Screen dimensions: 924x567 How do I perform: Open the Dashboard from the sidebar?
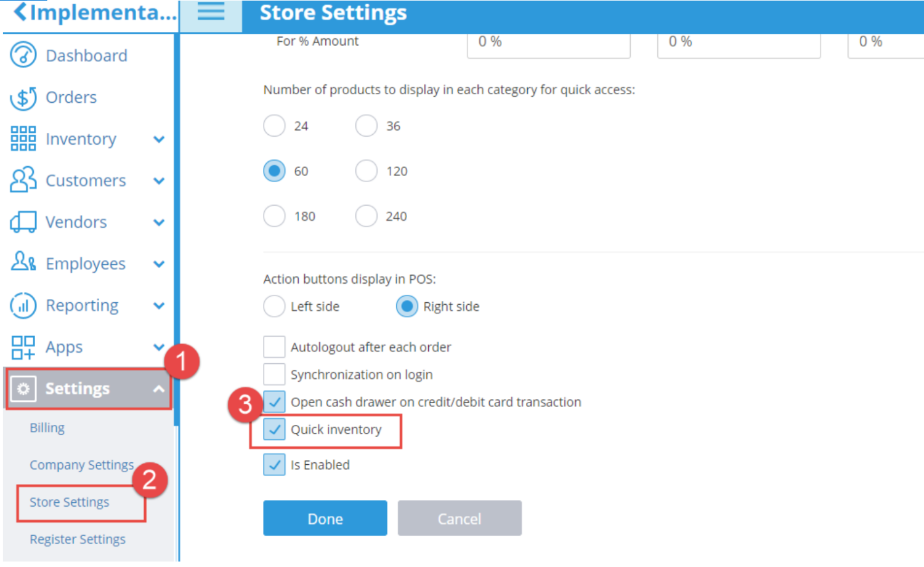coord(23,55)
